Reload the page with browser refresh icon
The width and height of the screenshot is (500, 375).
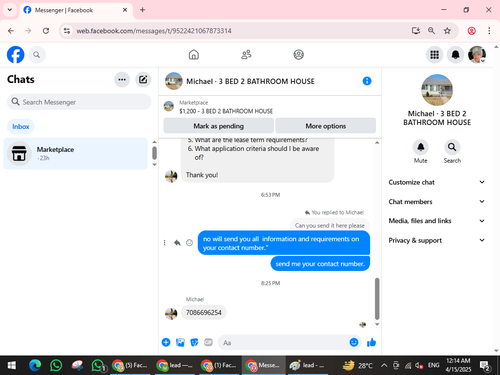tap(46, 31)
